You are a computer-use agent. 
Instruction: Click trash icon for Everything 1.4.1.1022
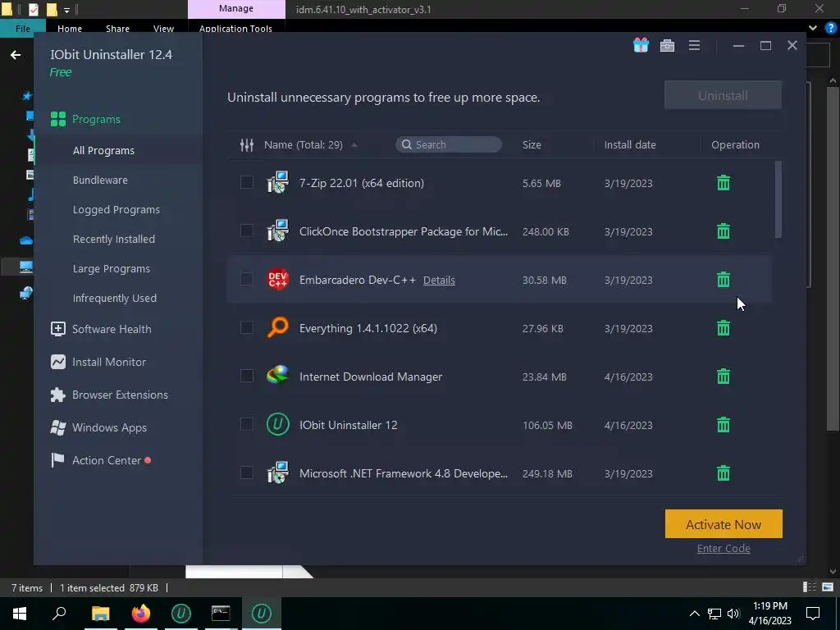pos(724,328)
